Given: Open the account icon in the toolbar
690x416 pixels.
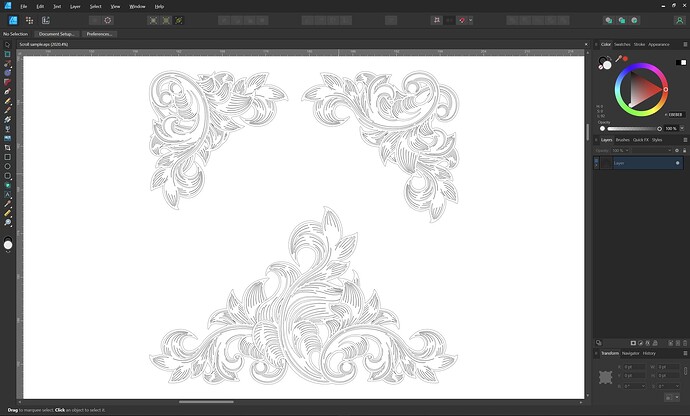Looking at the screenshot, I should click(679, 20).
